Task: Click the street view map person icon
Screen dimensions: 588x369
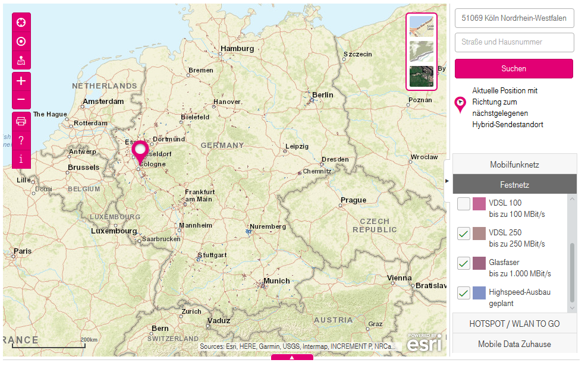Action: [x=21, y=61]
